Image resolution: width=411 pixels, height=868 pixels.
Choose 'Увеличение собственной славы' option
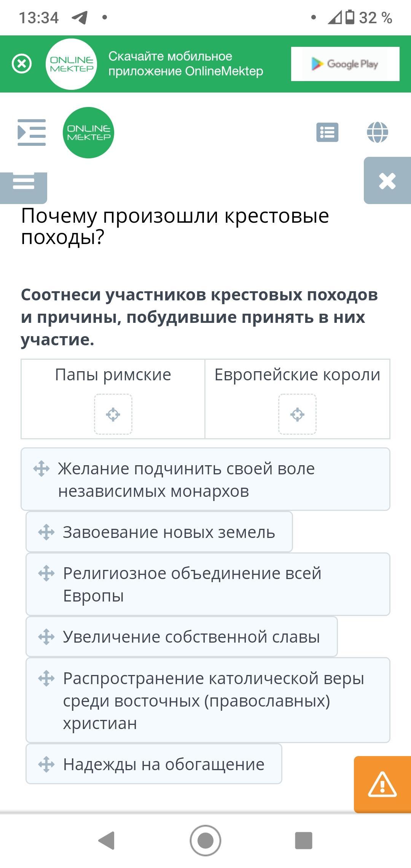click(x=182, y=637)
